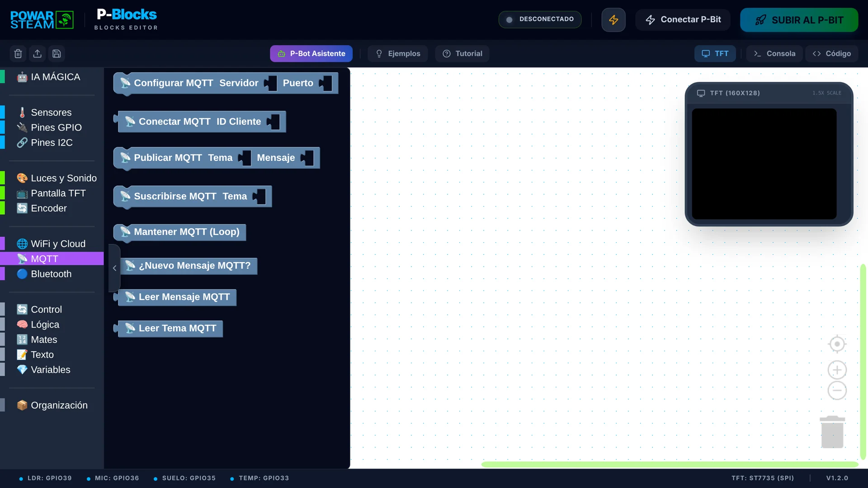868x488 pixels.
Task: Click the workspace trash can
Action: pyautogui.click(x=832, y=432)
